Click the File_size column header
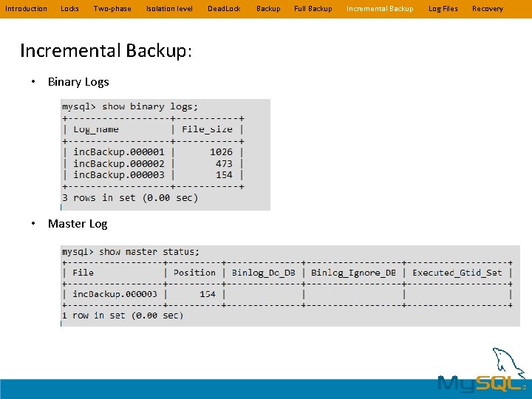The image size is (532, 399). click(x=207, y=129)
